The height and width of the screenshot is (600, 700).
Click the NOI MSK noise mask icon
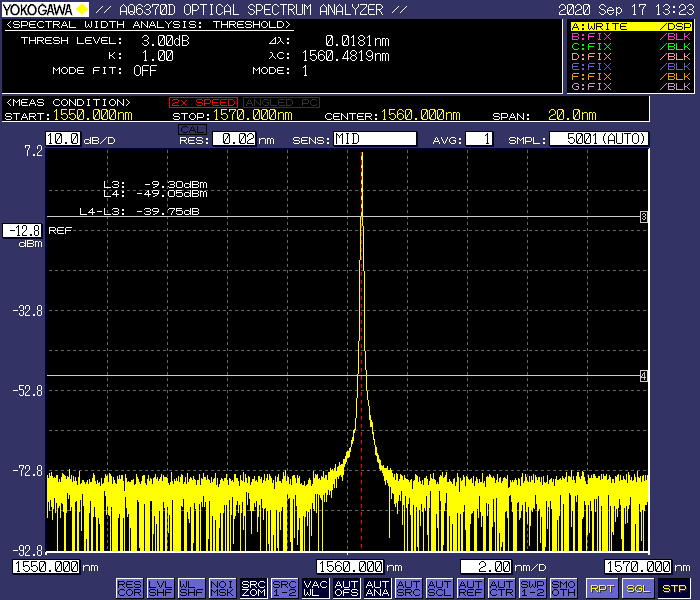click(x=223, y=588)
